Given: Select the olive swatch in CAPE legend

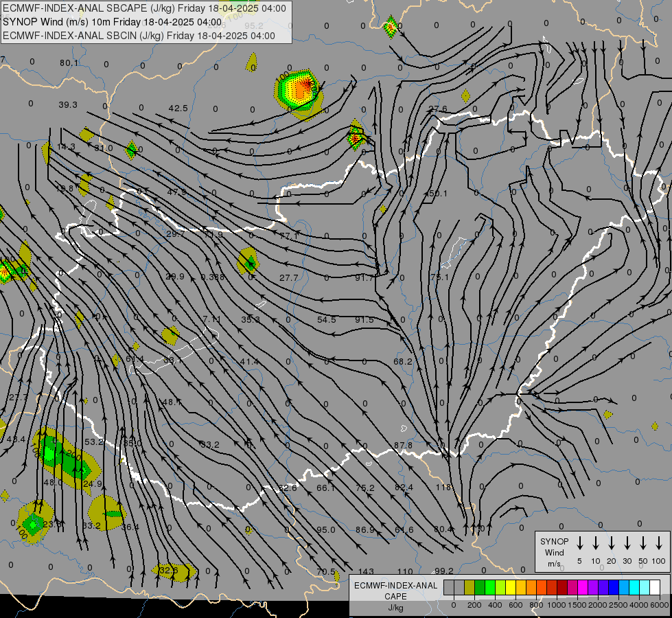Looking at the screenshot, I should tap(470, 587).
